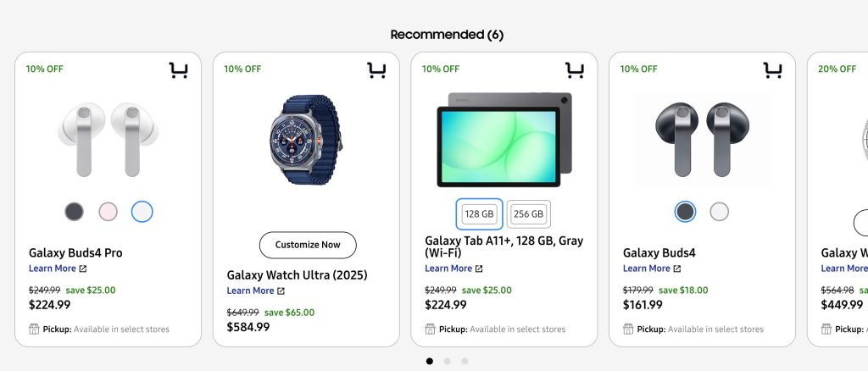
Task: Select white color for Buds4 Pro
Action: [x=142, y=212]
